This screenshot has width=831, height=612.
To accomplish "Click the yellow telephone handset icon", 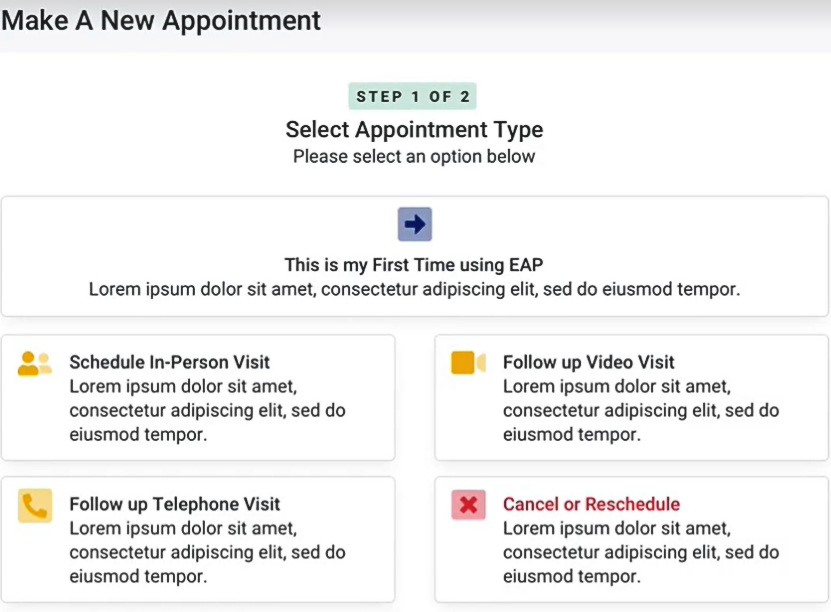I will coord(35,506).
